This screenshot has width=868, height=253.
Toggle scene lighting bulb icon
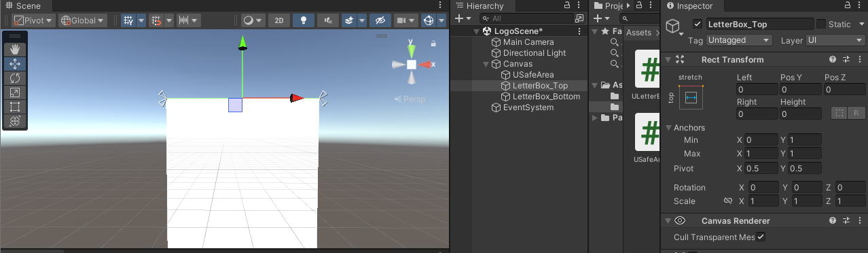pos(304,20)
